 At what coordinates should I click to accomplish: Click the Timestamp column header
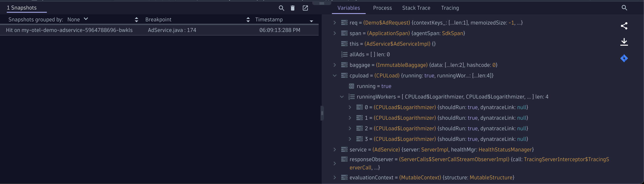pos(269,19)
